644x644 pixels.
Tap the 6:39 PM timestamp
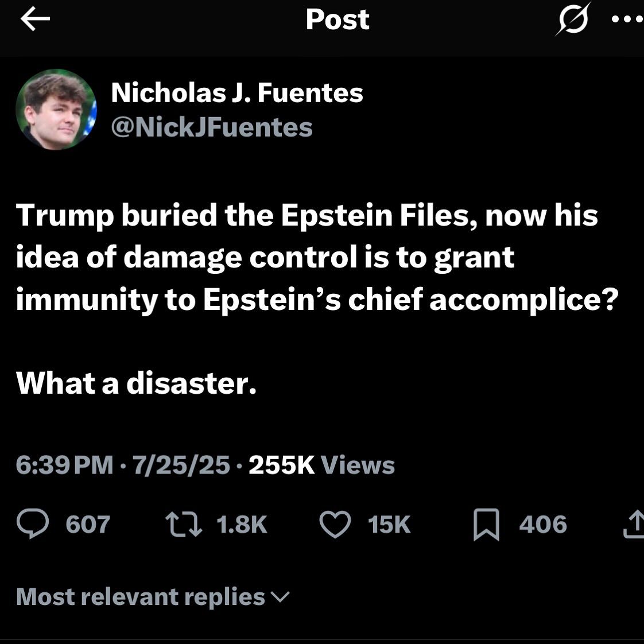click(x=64, y=465)
